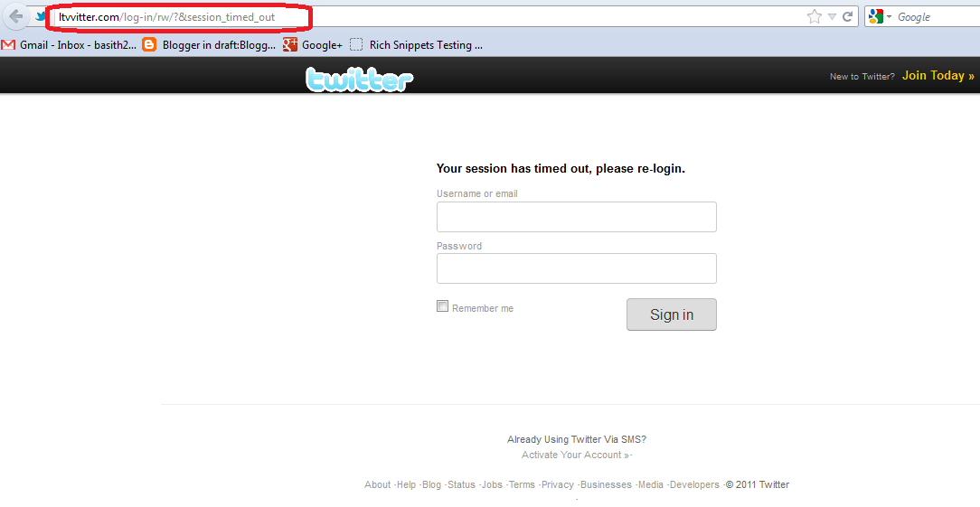Open the Status footer link
The image size is (980, 507).
461,484
